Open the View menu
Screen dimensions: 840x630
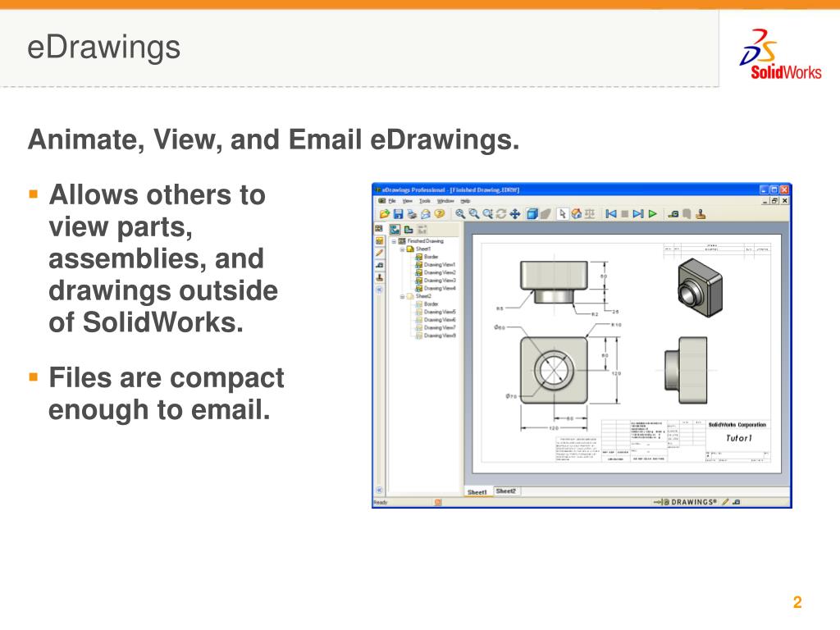[408, 201]
